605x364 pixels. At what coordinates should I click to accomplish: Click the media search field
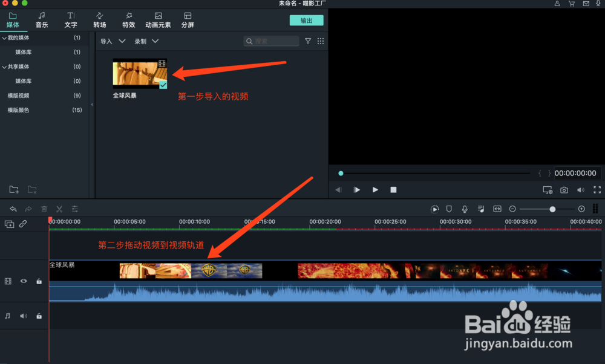[271, 41]
